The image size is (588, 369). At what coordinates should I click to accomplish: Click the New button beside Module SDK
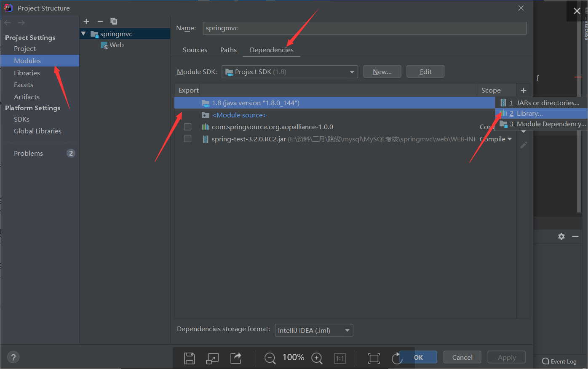point(382,72)
